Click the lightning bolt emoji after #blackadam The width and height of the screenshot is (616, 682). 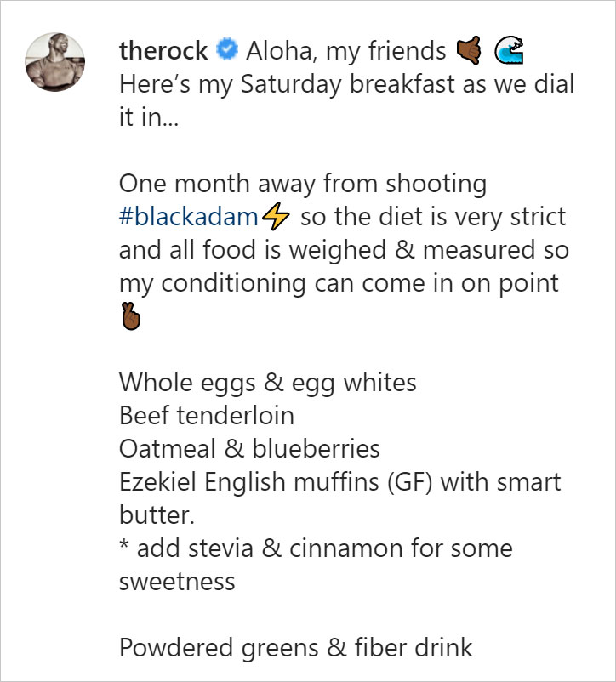277,216
